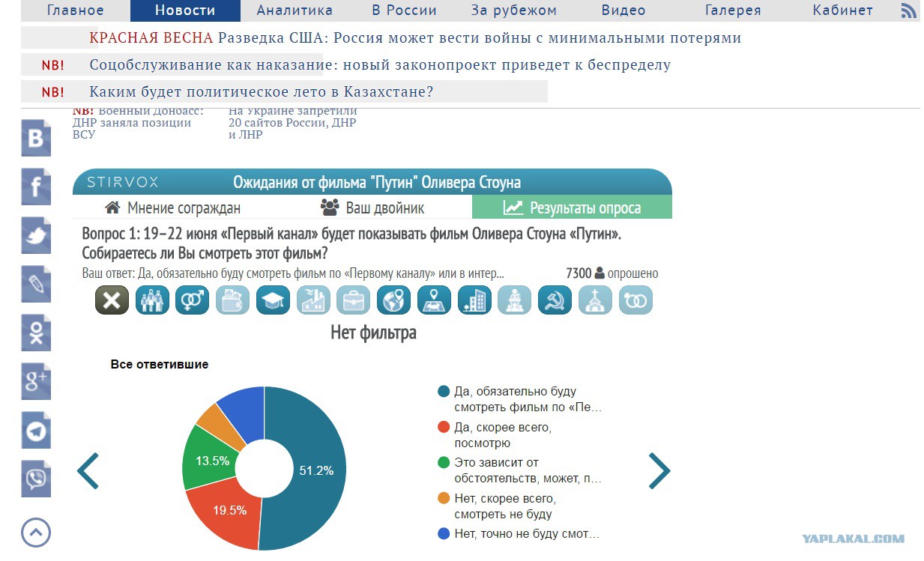Filter results by occupation briefcase icon

[354, 300]
